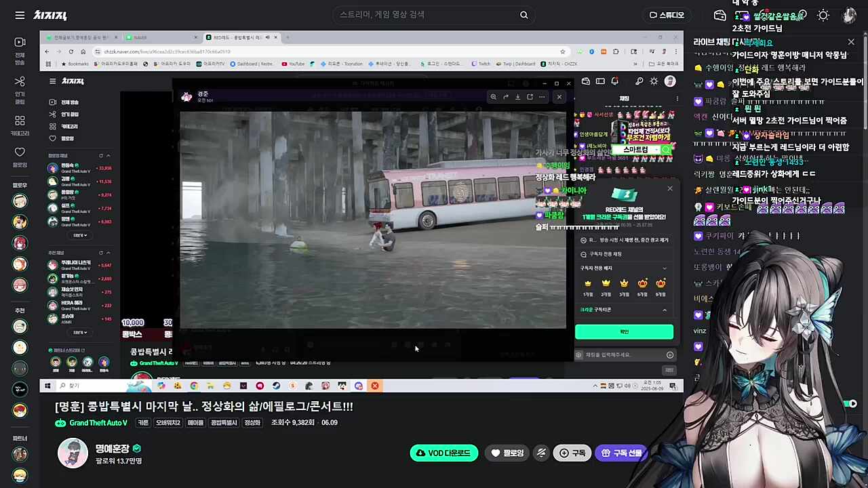The width and height of the screenshot is (868, 488).
Task: Toggle the light/dark theme sun icon
Action: coord(823,15)
